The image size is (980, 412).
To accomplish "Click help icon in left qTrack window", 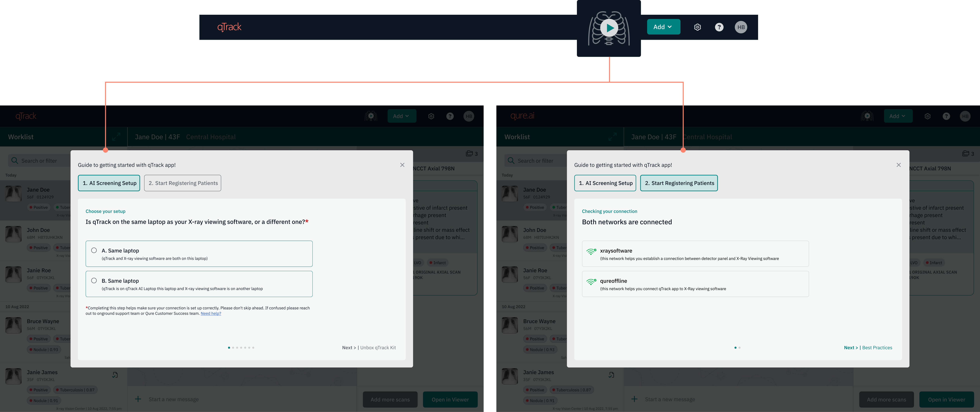I will (450, 116).
